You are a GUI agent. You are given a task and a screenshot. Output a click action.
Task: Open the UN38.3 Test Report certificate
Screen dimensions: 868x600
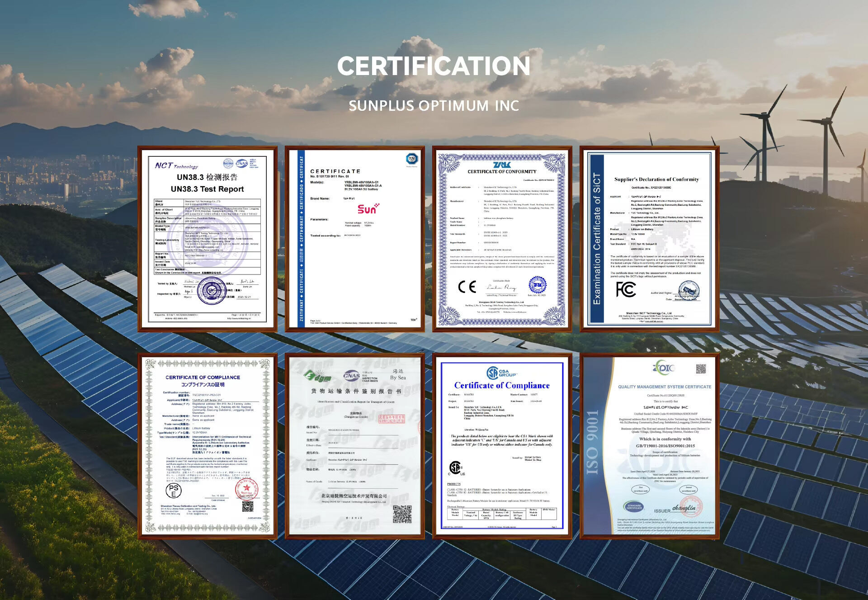click(208, 239)
